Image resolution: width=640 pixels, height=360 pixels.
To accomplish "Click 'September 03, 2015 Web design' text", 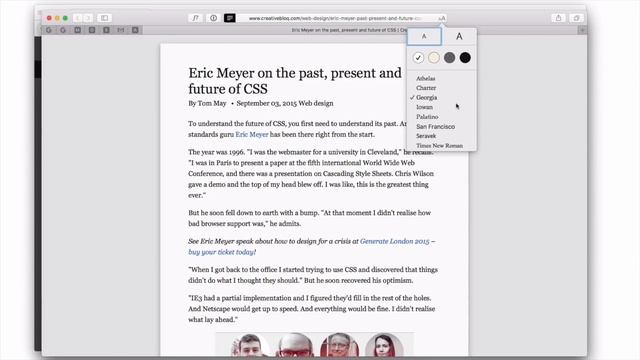I will pos(285,103).
